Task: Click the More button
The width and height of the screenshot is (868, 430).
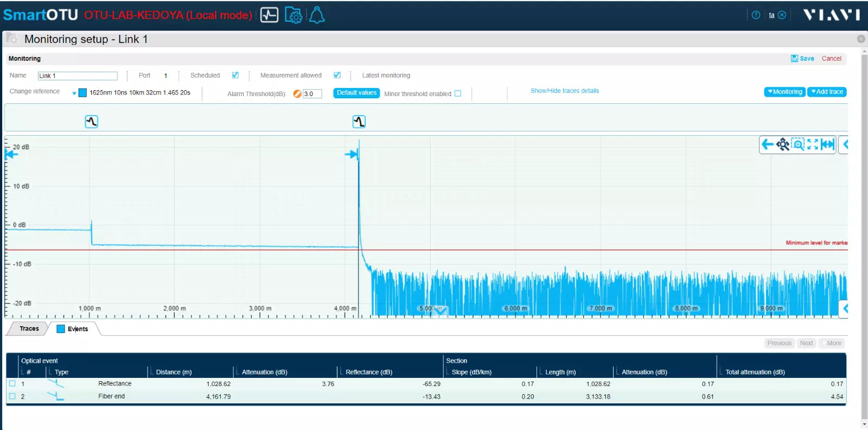Action: click(x=832, y=343)
